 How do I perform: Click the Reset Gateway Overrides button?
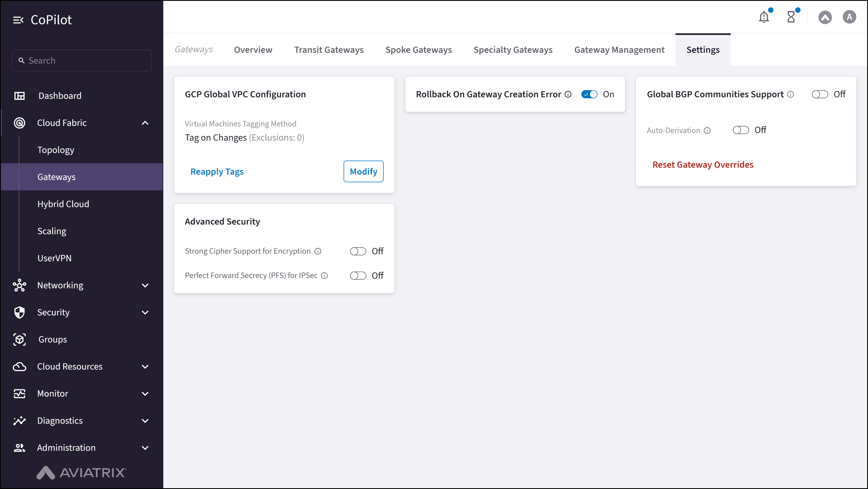coord(703,164)
